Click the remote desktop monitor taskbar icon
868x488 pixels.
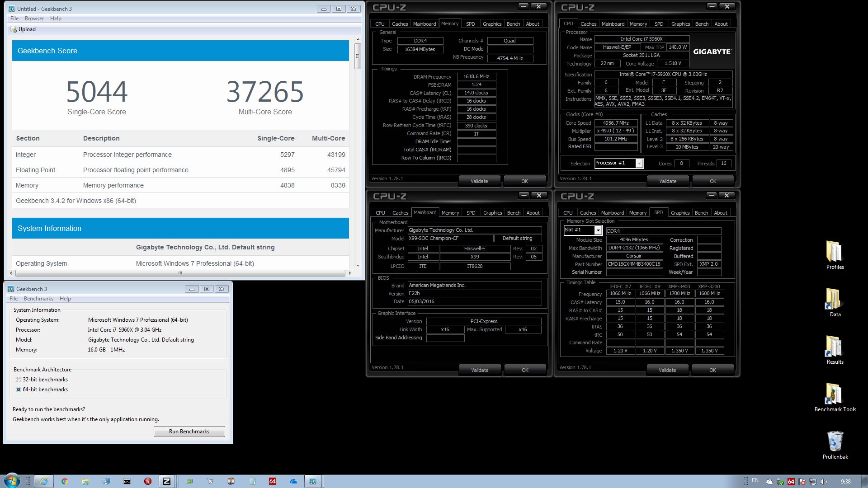pos(106,481)
